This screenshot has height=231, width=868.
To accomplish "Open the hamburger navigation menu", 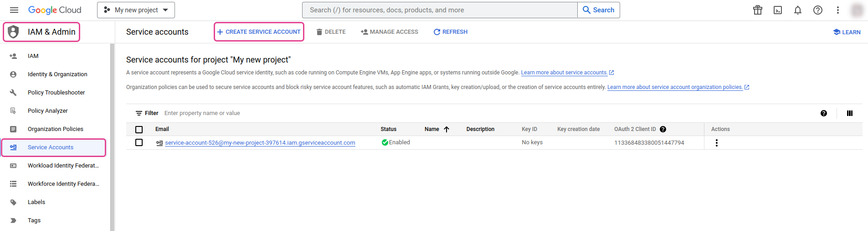I will [x=14, y=10].
